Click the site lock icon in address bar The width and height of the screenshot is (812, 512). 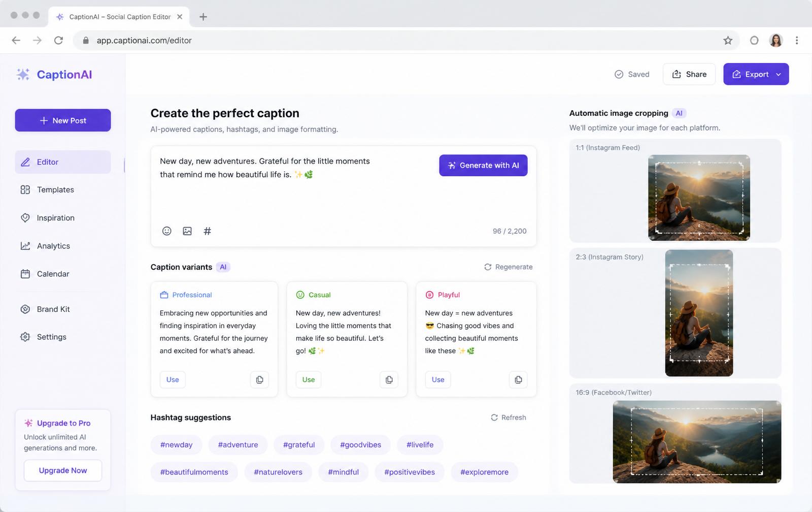pyautogui.click(x=86, y=41)
